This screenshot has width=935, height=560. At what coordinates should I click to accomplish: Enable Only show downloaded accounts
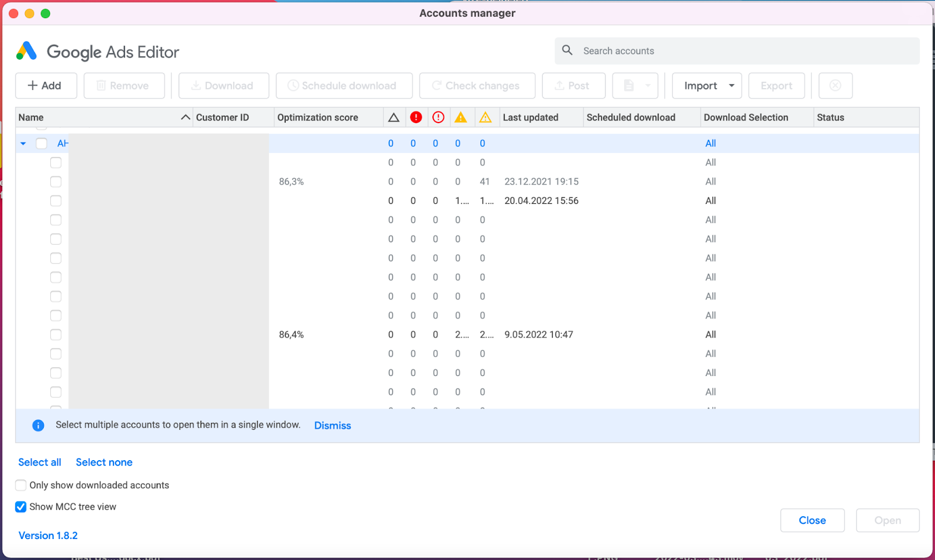[21, 485]
